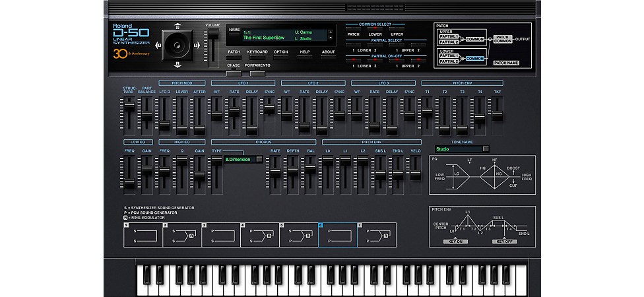Viewport: 644px width, 297px height.
Task: Open the PATCH menu button
Action: pyautogui.click(x=234, y=57)
